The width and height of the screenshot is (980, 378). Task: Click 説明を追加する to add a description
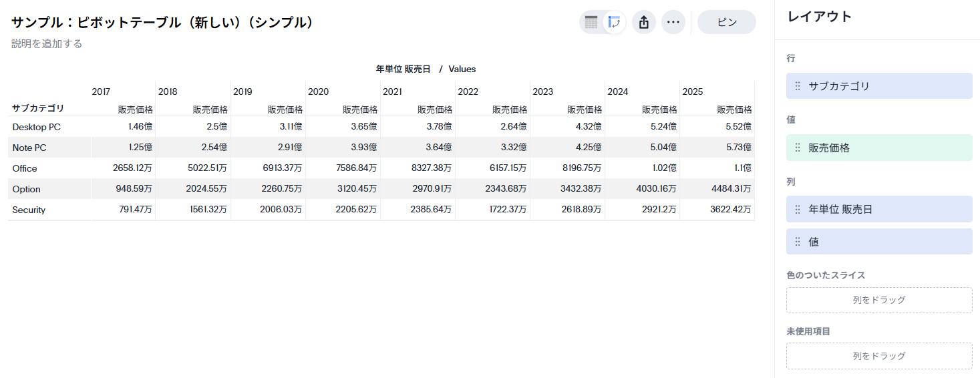(47, 43)
